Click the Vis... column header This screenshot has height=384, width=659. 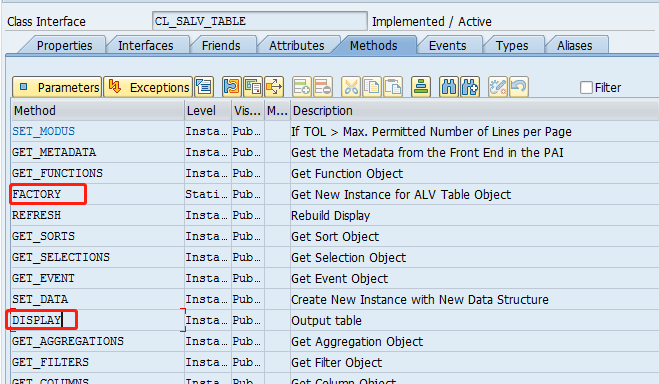tap(248, 110)
